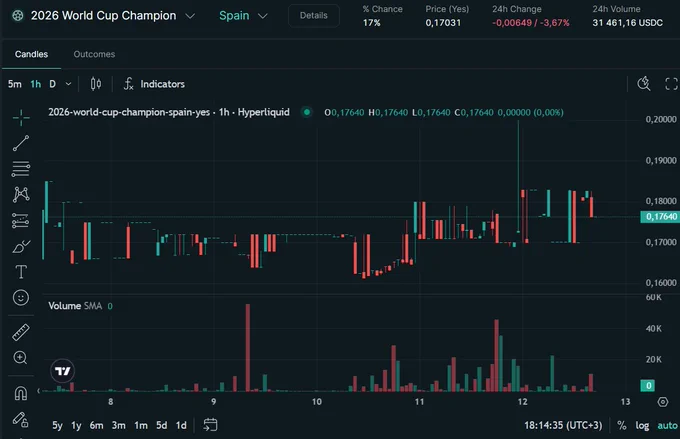Screen dimensions: 680x439
Task: Open the Details button
Action: (x=314, y=16)
